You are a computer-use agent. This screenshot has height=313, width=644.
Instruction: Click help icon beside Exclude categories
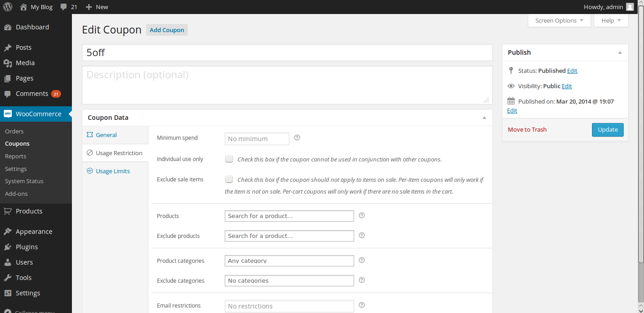pyautogui.click(x=361, y=280)
